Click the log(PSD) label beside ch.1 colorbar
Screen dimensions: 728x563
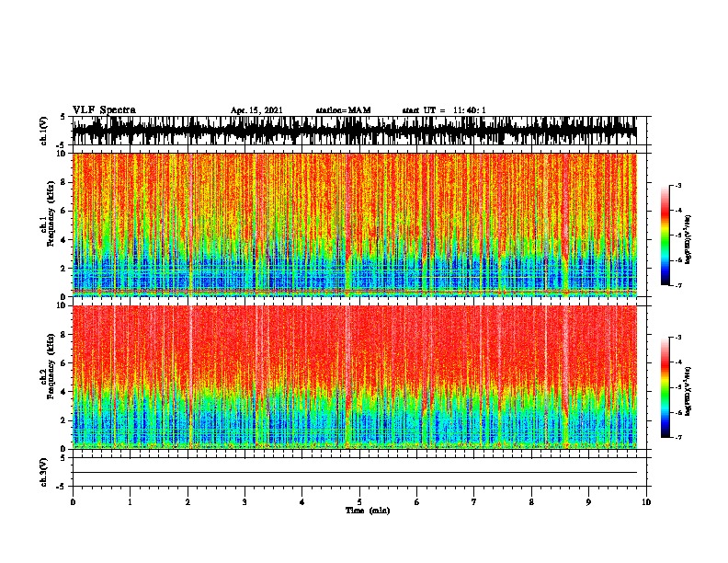688,239
